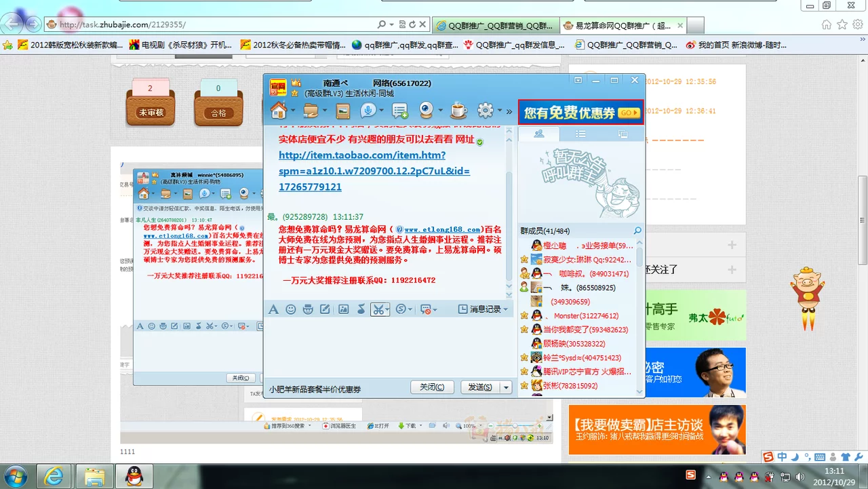The image size is (868, 489).
Task: Select member Monster(312274612)
Action: tap(580, 316)
